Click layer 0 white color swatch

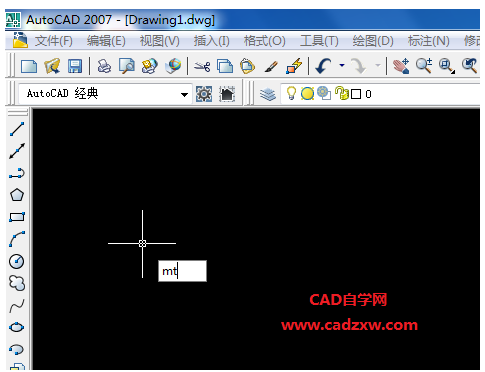tap(356, 94)
